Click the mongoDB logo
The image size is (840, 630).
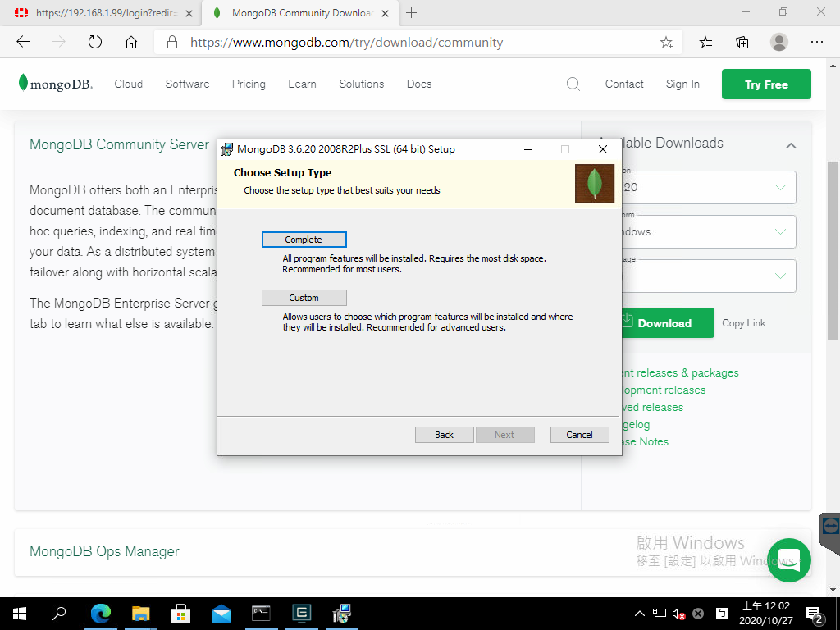(55, 84)
